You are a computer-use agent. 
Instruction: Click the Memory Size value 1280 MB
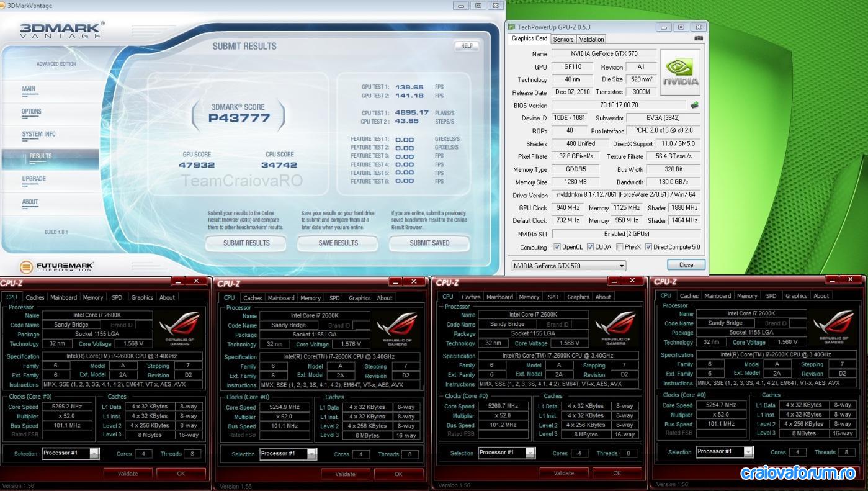[575, 182]
